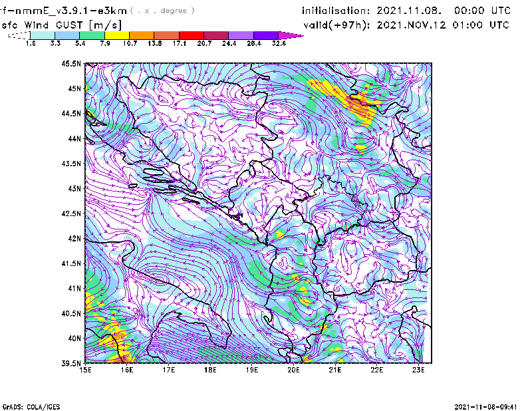Click the 44.5N latitude label

(71, 113)
